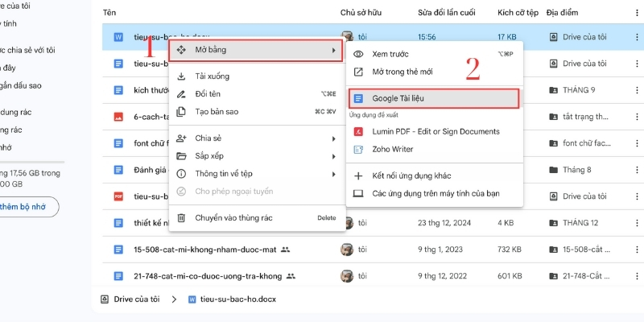Choose 'Tải xuống' from context menu
Viewport: 644px width, 322px height.
pos(257,76)
